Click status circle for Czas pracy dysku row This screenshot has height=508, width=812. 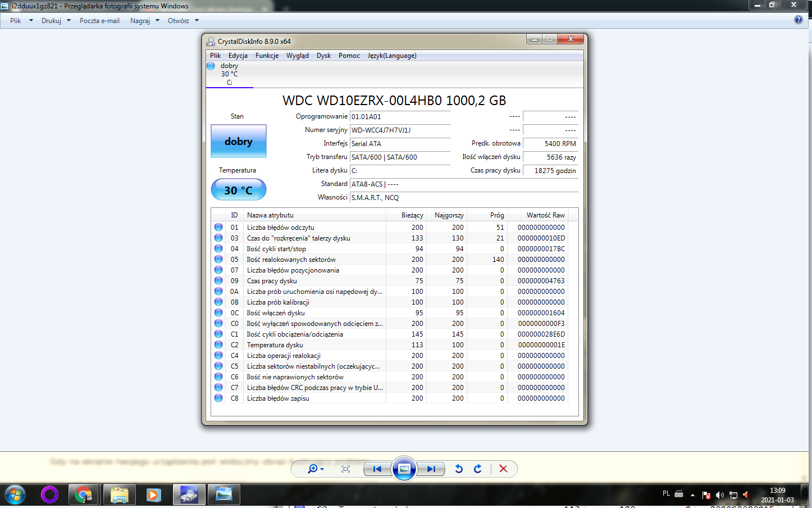(x=218, y=280)
